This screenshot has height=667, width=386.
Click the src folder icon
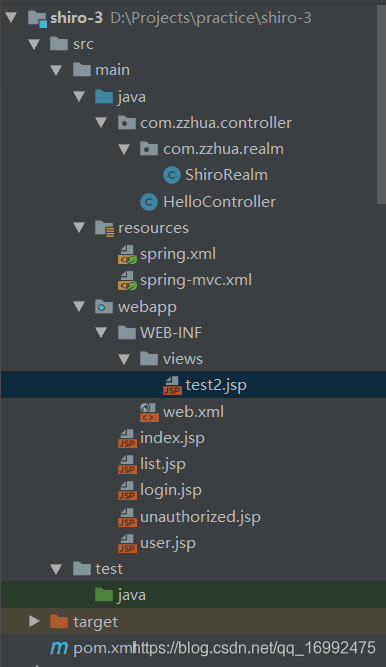[59, 44]
